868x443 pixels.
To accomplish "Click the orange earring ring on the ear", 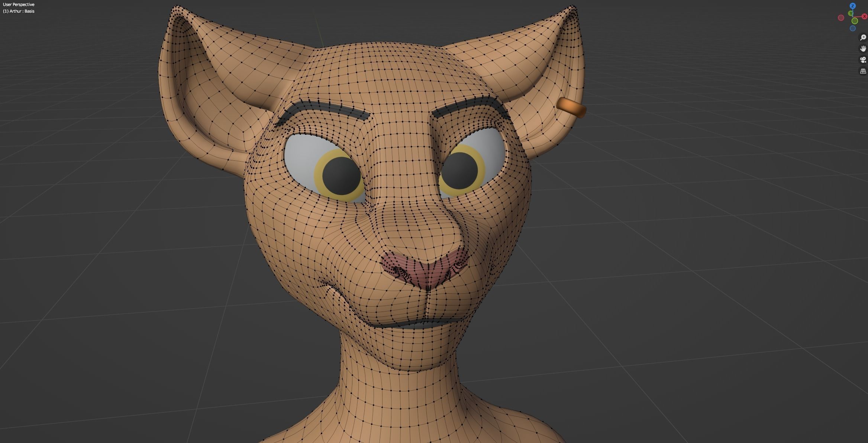I will [x=571, y=107].
